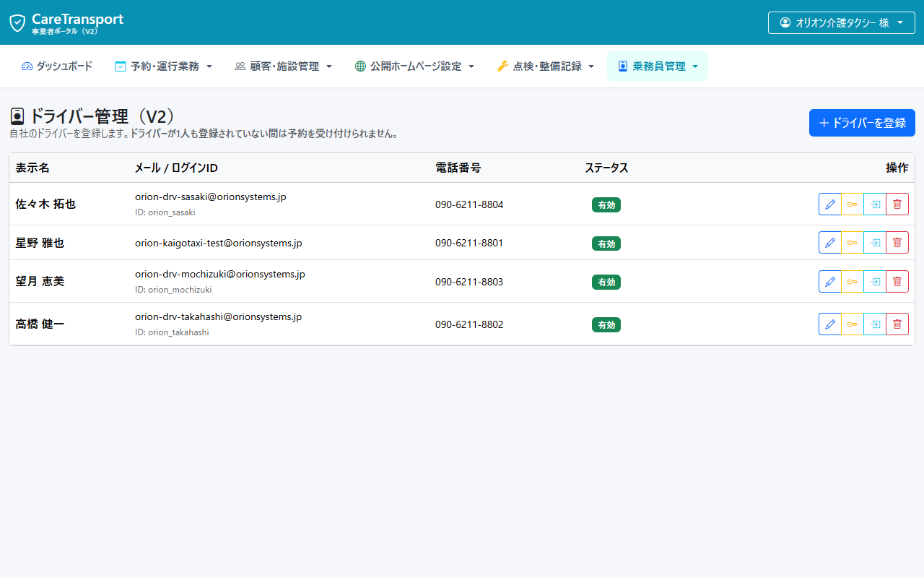The image size is (924, 578).
Task: Click email orion-drv-sasaki@orionsystems.jp
Action: click(211, 197)
